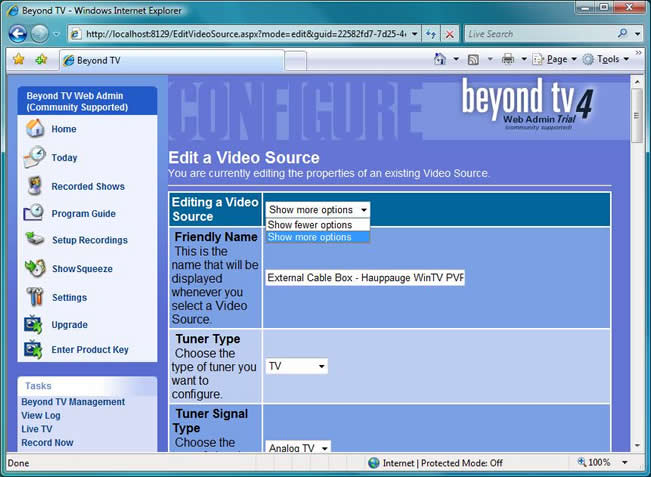This screenshot has width=651, height=477.
Task: Click the Today clock icon
Action: 34,157
